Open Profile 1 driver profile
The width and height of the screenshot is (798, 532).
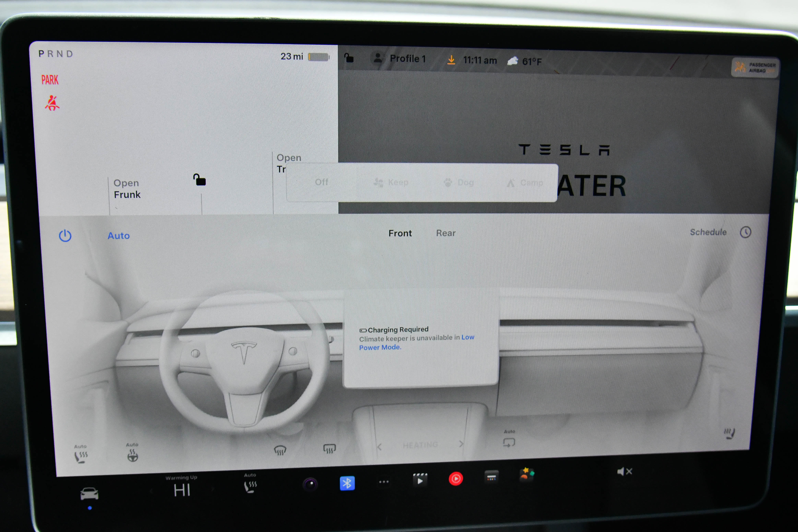pos(399,58)
